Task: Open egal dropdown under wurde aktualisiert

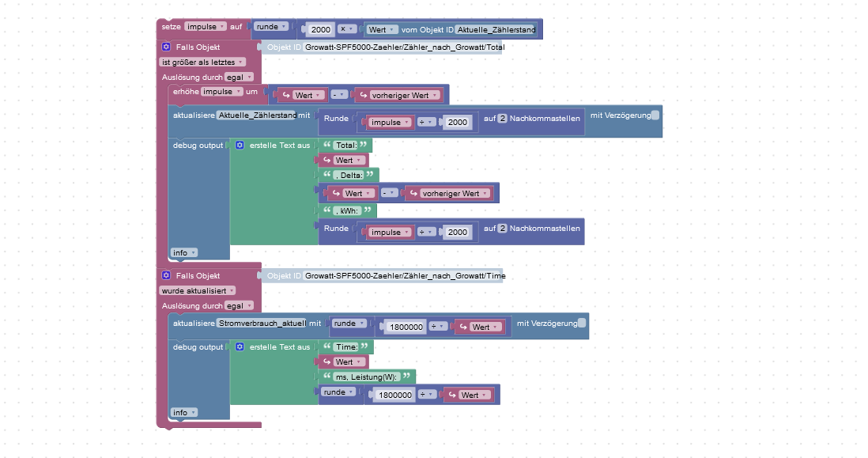Action: [x=240, y=305]
